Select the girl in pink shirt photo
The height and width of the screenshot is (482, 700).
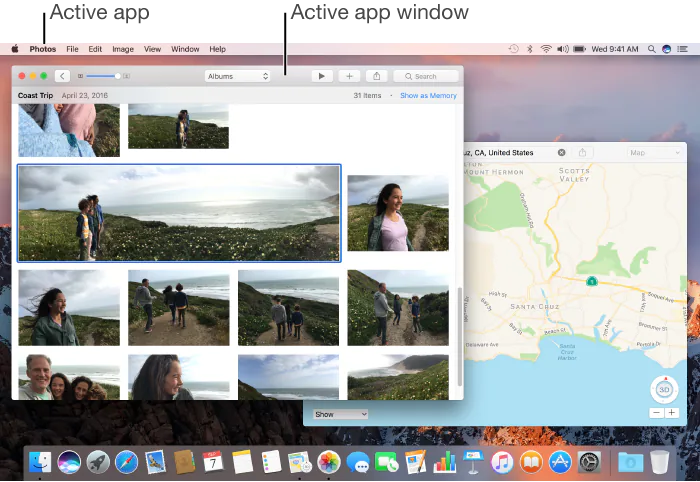398,213
